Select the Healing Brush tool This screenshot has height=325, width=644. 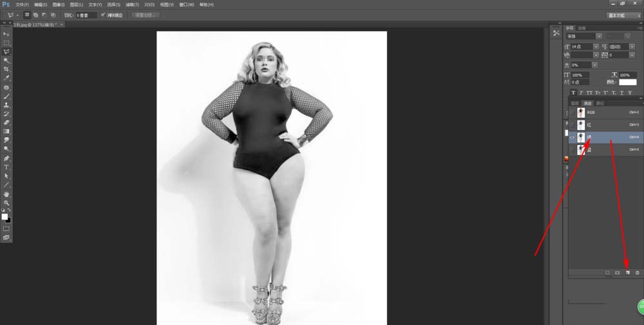(6, 88)
